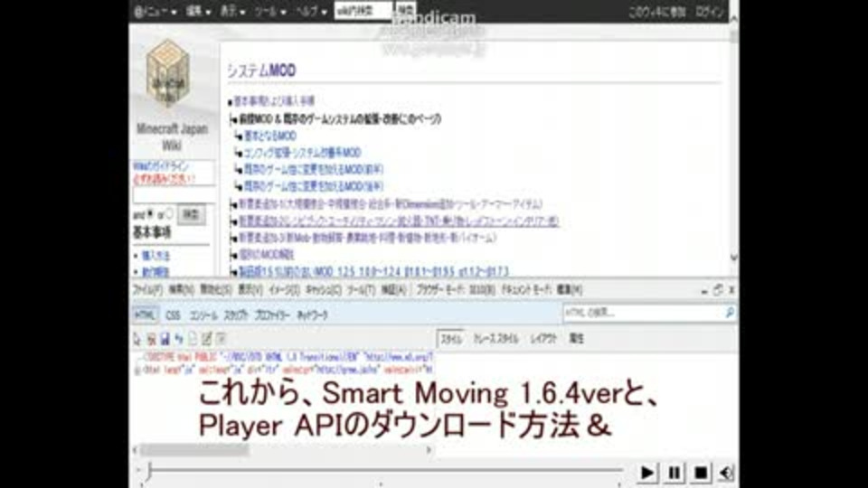The height and width of the screenshot is (488, 868).
Task: Click the blank document icon in developer toolbar
Action: pos(193,339)
